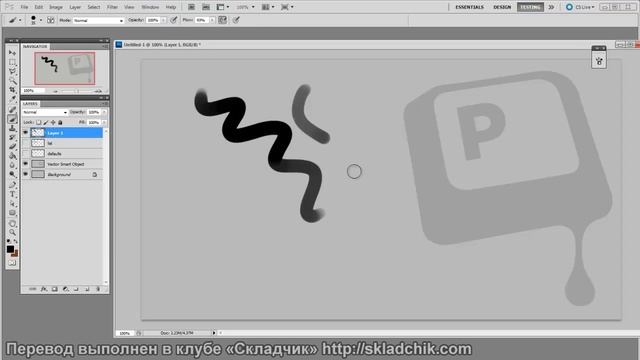The image size is (640, 360).
Task: Open Arrange Documents dropdown
Action: (268, 7)
